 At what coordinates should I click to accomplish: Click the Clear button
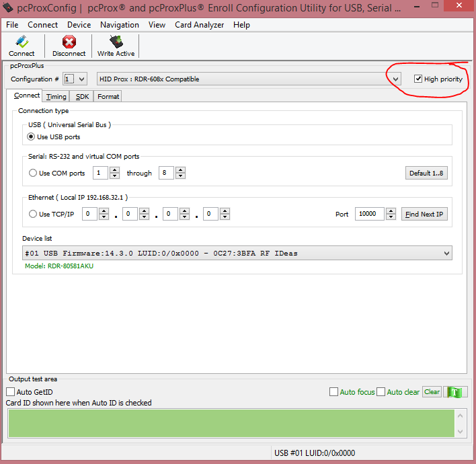tap(432, 392)
